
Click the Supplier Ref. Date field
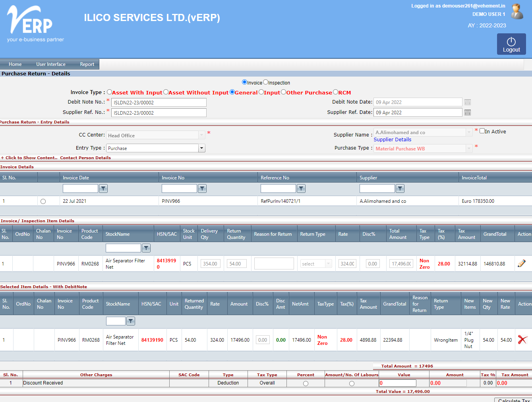click(418, 112)
